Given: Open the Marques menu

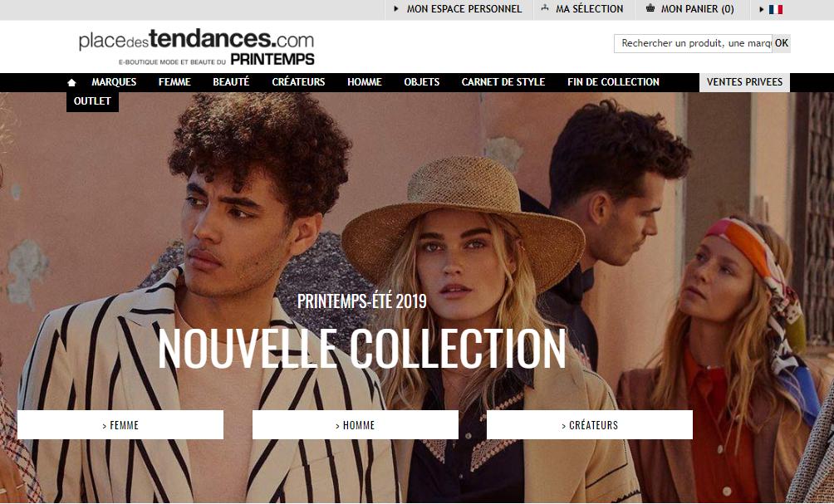Looking at the screenshot, I should (x=114, y=82).
